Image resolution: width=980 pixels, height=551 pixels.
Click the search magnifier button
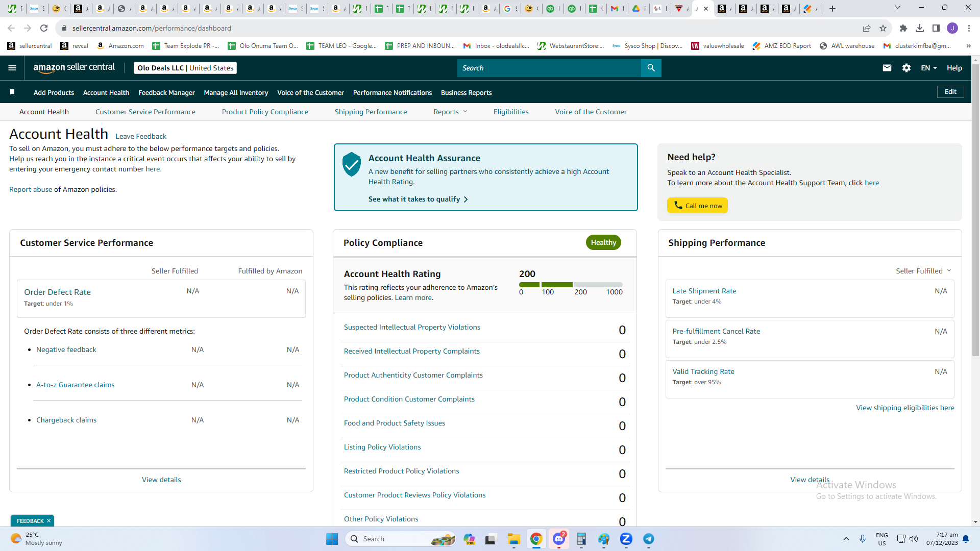651,68
